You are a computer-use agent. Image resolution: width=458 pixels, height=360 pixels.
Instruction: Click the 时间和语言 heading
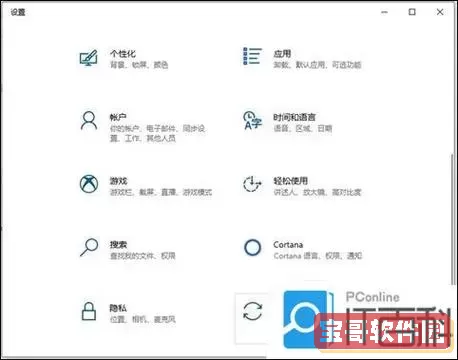coord(294,117)
